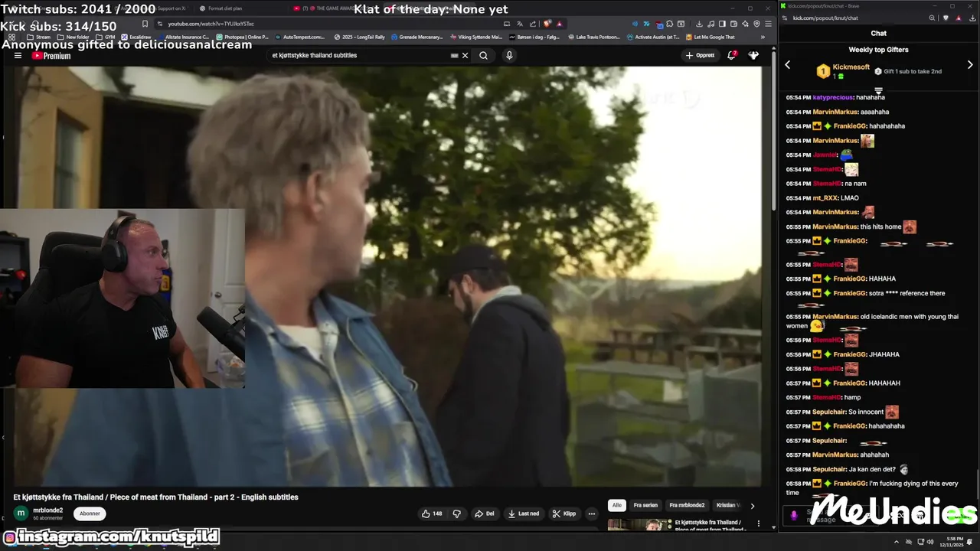Image resolution: width=980 pixels, height=551 pixels.
Task: Start voice search with the microphone
Action: (x=509, y=55)
